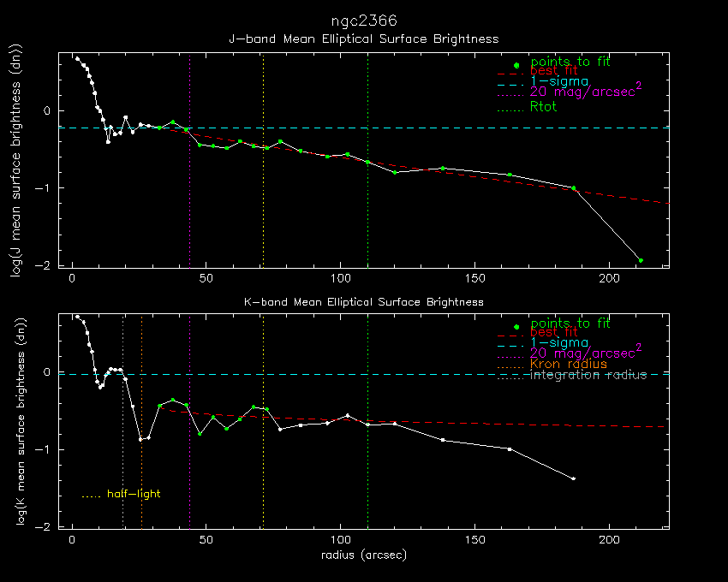Click the "Kron radius" legend entry

click(x=569, y=364)
